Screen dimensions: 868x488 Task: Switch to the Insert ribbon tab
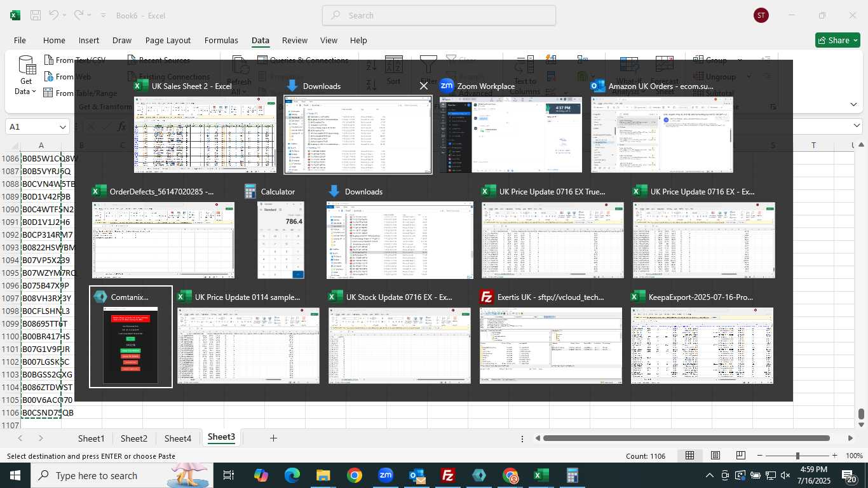click(x=89, y=40)
